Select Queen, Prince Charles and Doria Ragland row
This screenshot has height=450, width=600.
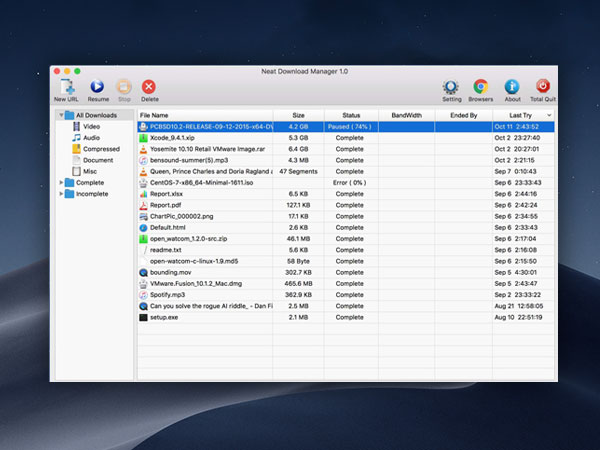point(346,171)
